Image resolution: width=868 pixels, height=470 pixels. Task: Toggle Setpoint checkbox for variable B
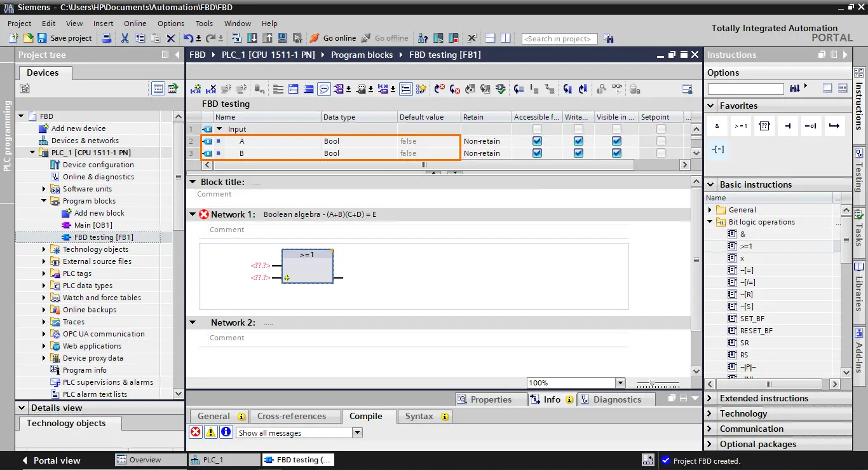[661, 153]
